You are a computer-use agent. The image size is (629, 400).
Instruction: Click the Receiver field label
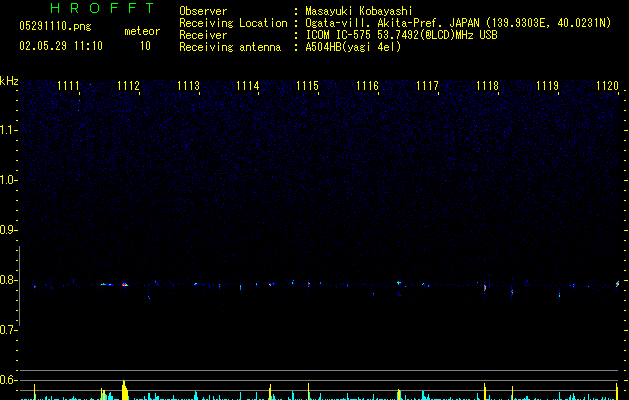coord(203,35)
